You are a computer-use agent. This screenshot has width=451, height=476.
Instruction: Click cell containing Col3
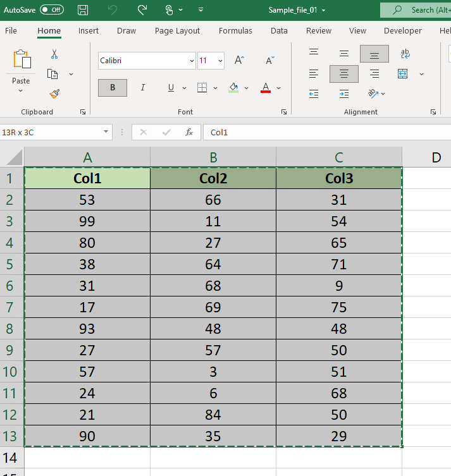(339, 178)
